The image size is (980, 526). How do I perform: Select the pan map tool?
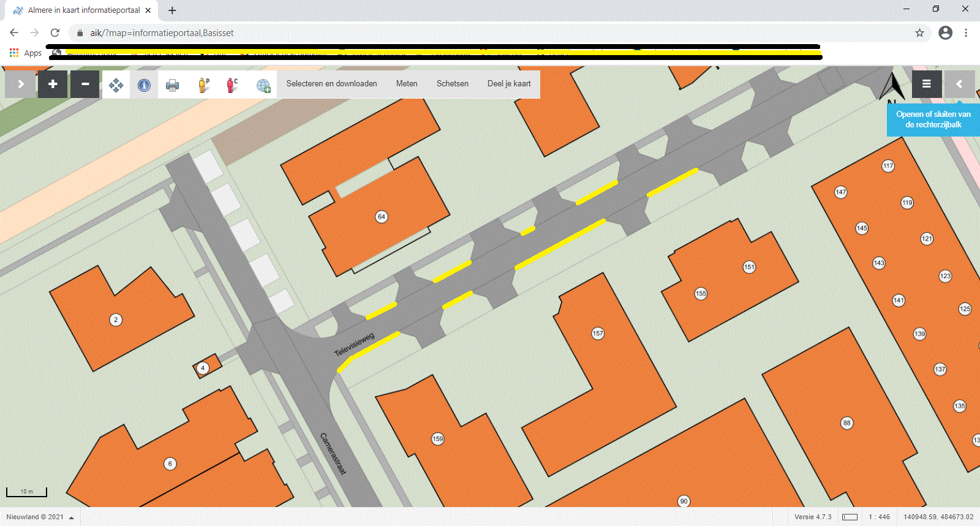116,85
